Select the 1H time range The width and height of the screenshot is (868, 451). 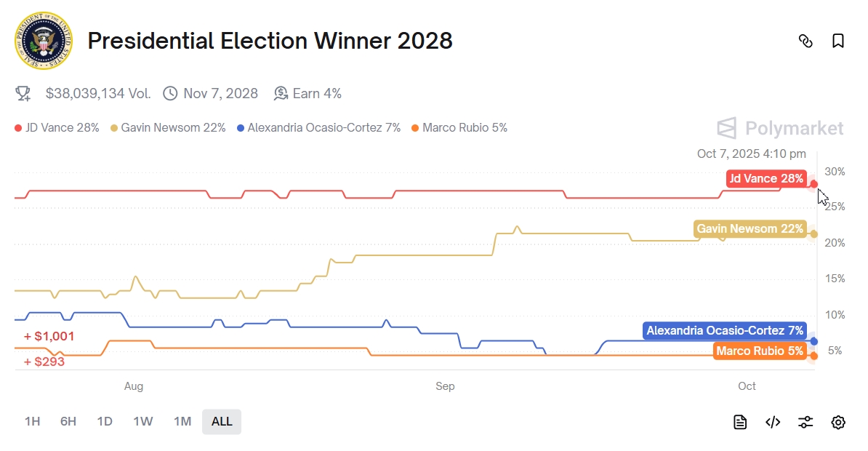click(x=32, y=421)
